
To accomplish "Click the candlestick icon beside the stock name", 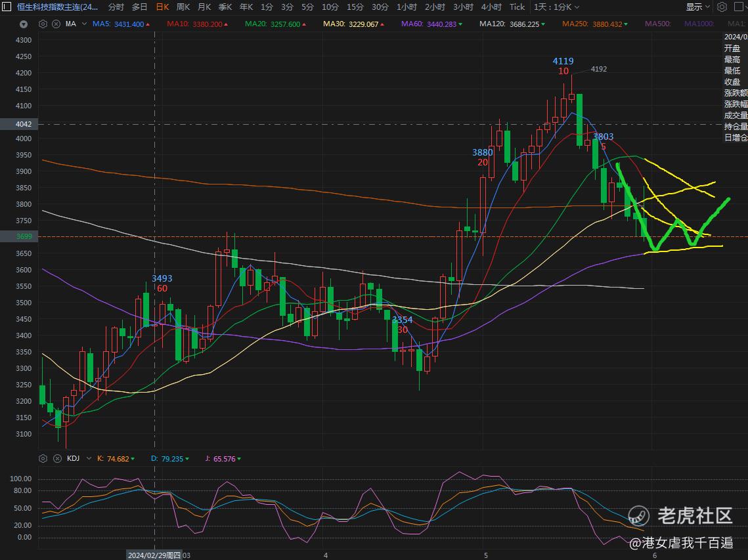I will coord(7,7).
